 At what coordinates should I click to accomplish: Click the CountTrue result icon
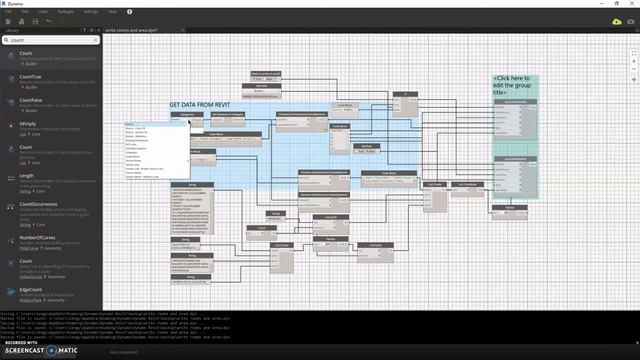(11, 79)
